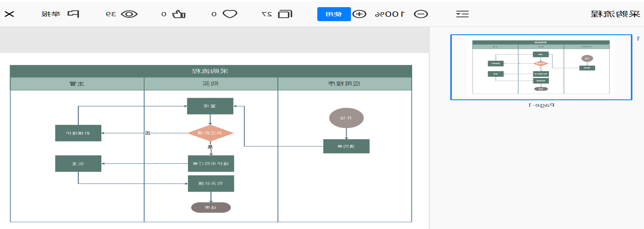644x229 pixels.
Task: Click the eye views icon
Action: click(x=129, y=14)
